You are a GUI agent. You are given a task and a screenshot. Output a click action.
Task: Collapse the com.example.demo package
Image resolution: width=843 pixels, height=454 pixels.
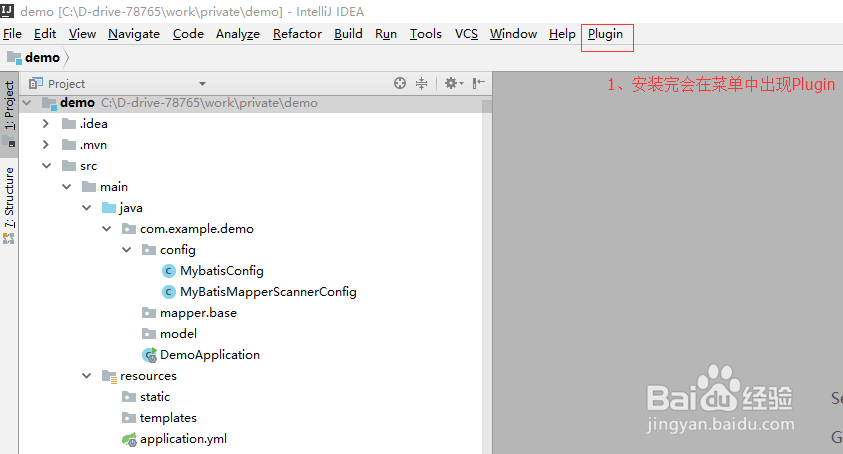106,229
